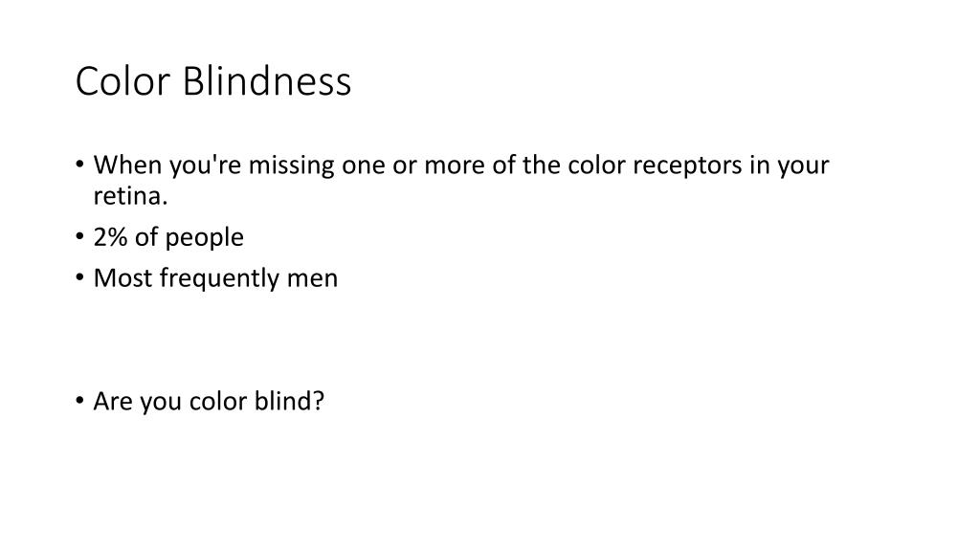Click the word "receptors" in the first bullet
This screenshot has width=980, height=551.
[687, 166]
